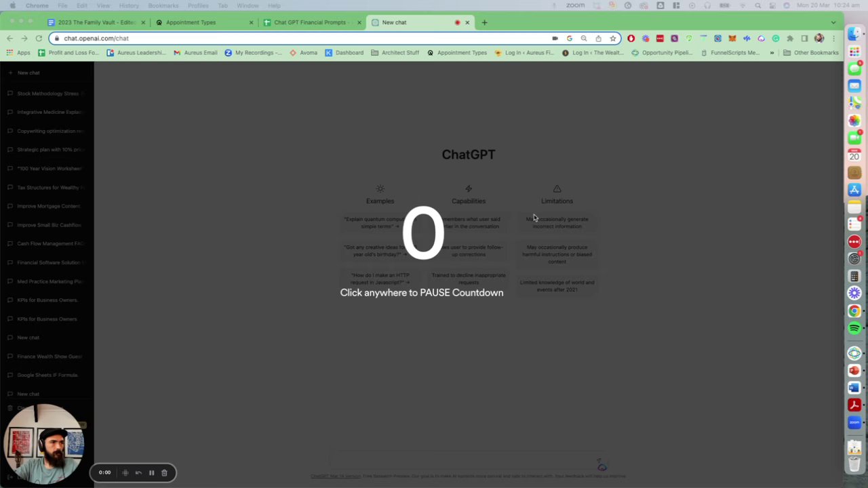The image size is (868, 488).
Task: Close the New chat tab
Action: click(467, 22)
